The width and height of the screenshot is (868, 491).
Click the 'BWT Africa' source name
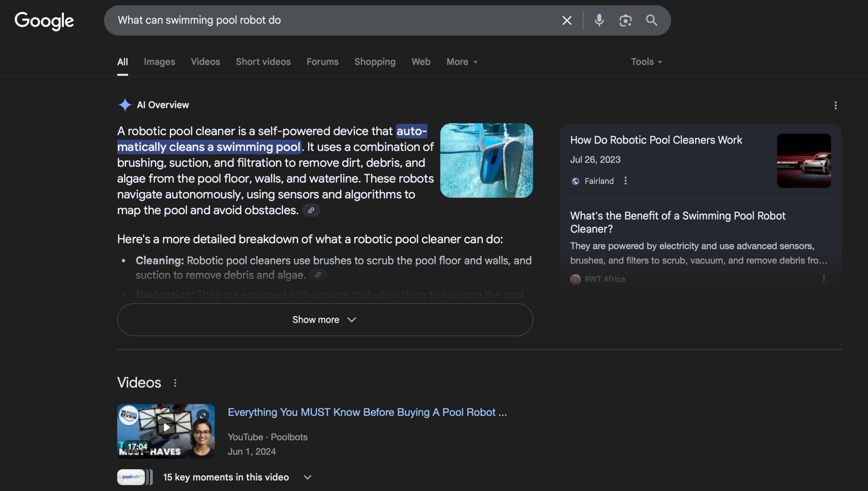click(605, 279)
